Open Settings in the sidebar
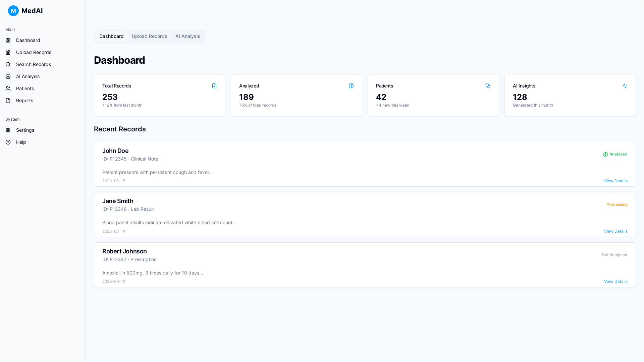644x362 pixels. point(43,130)
